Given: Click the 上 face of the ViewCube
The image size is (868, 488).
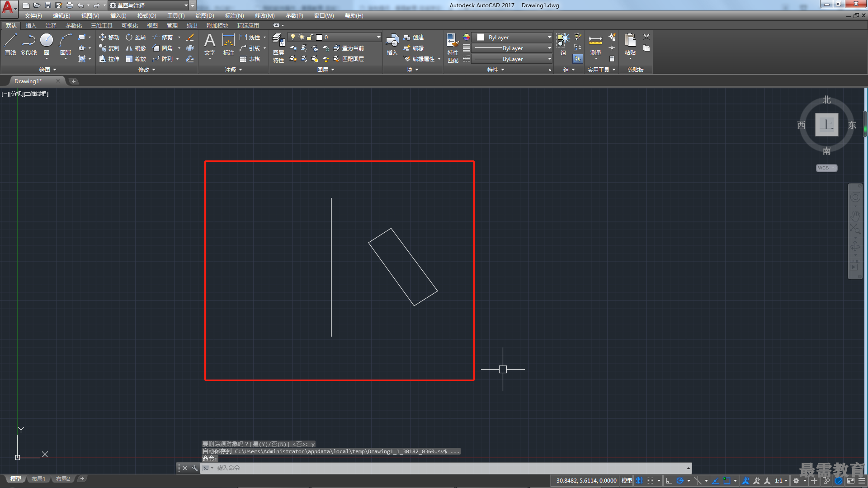Looking at the screenshot, I should coord(826,125).
